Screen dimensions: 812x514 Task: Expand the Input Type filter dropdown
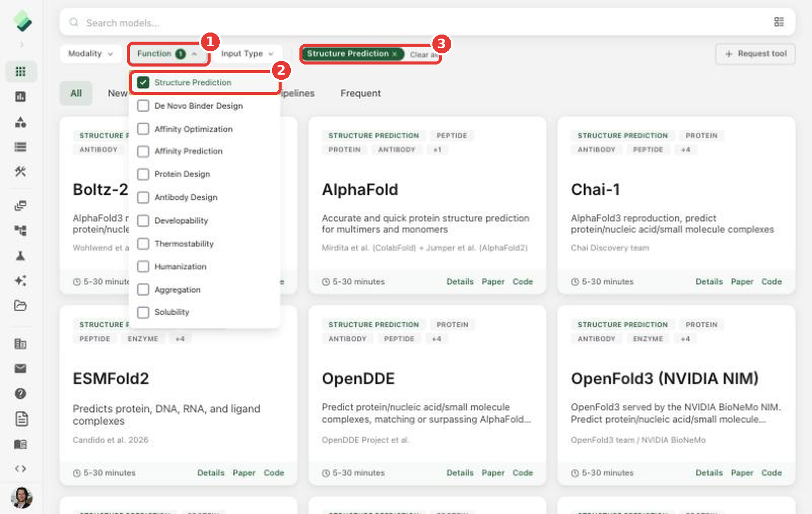[x=247, y=54]
